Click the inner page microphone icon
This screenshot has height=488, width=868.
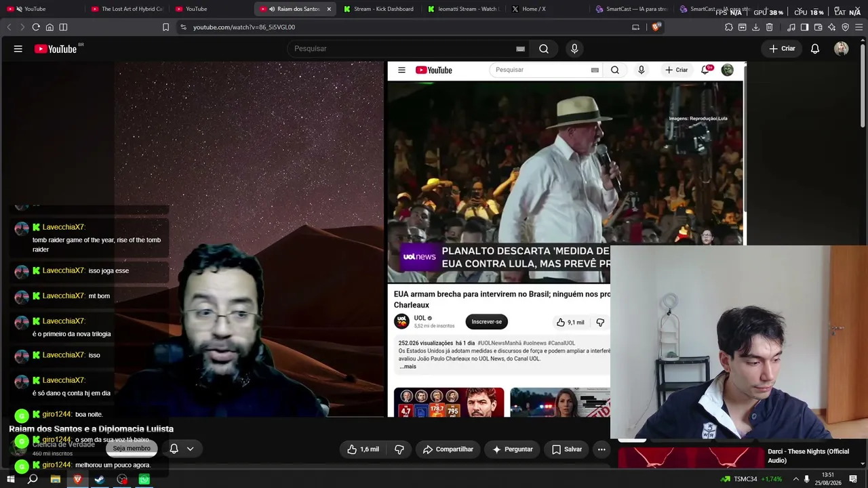coord(641,70)
